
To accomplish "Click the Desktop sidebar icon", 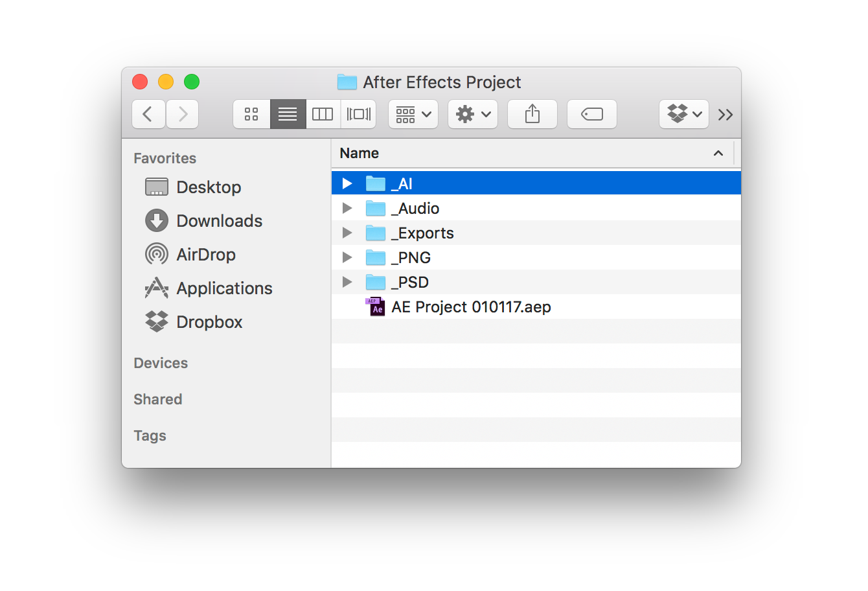I will click(157, 187).
